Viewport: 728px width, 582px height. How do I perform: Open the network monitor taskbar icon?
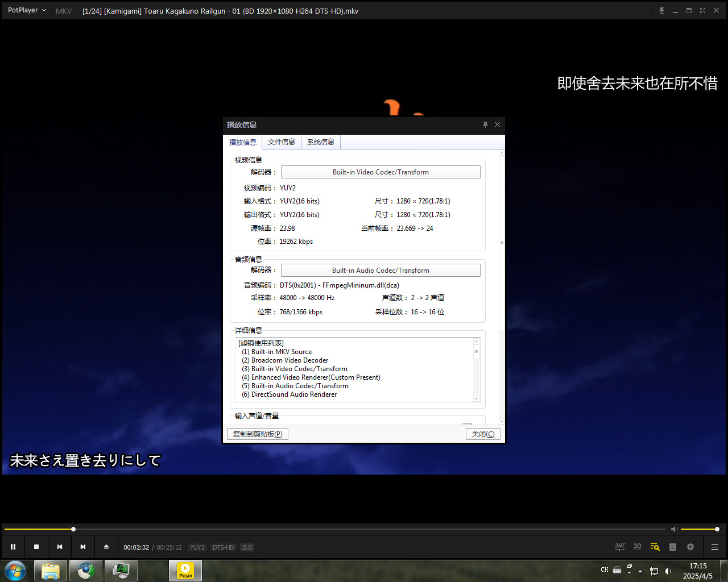pos(121,571)
